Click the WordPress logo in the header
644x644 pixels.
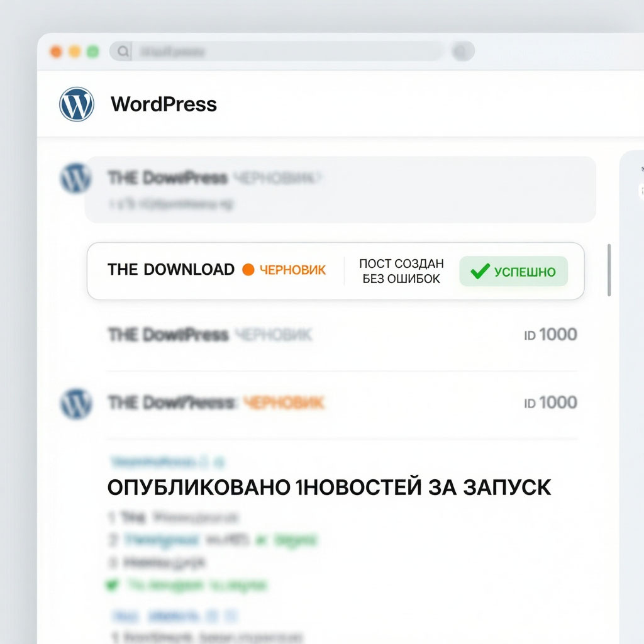click(76, 104)
